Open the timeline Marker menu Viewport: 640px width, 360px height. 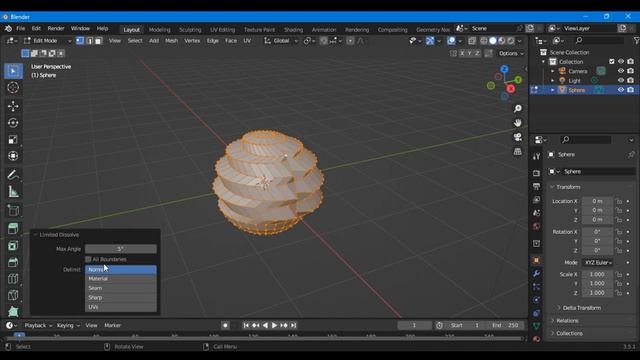113,325
